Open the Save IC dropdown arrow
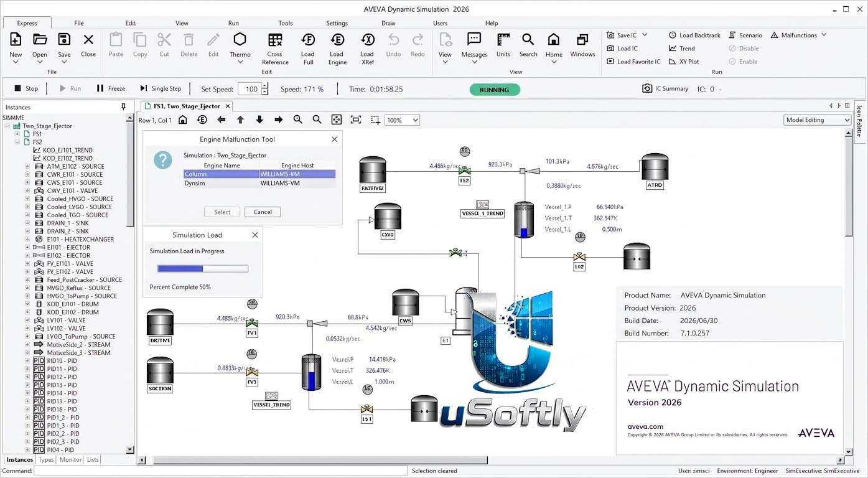868x478 pixels. point(645,35)
